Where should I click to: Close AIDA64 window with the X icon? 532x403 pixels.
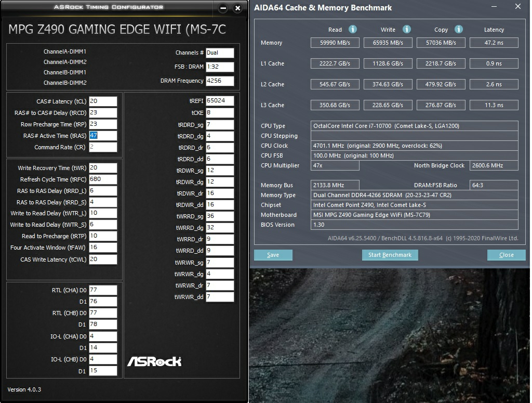pos(518,6)
